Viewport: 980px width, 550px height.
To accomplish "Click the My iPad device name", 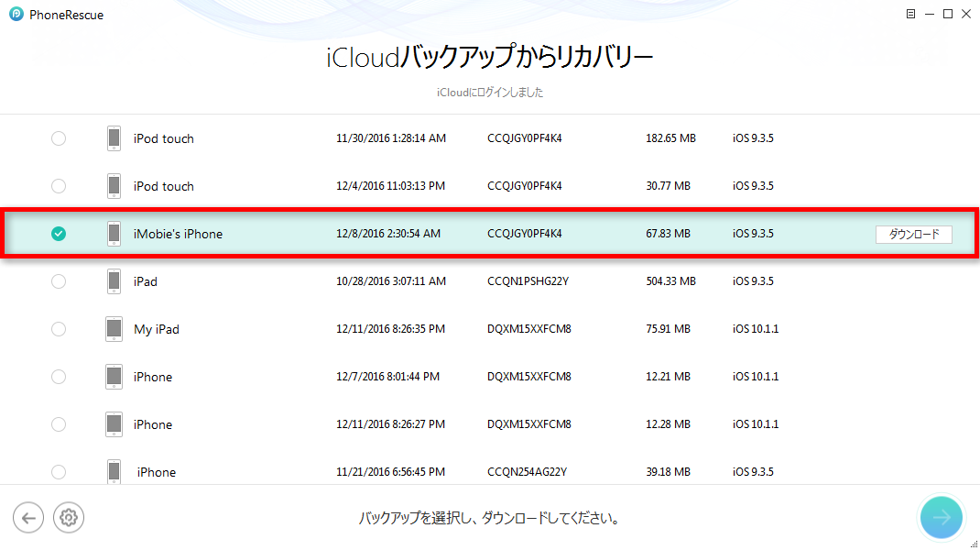I will pyautogui.click(x=157, y=330).
